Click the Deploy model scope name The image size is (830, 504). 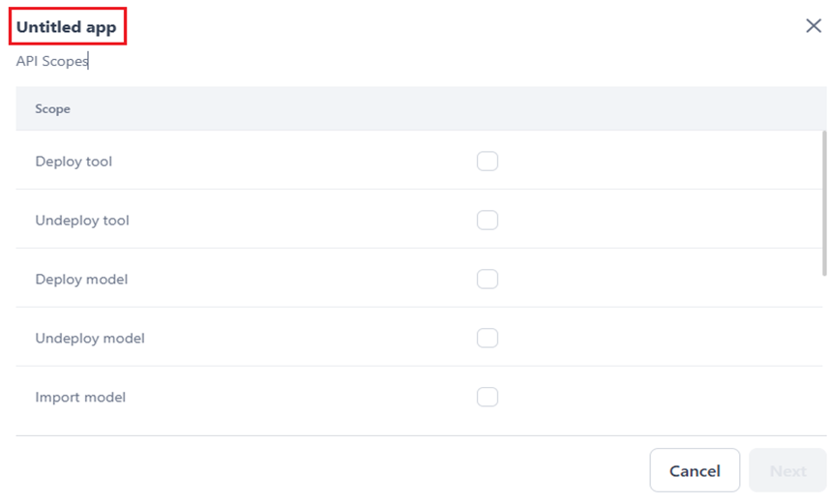[x=81, y=280]
